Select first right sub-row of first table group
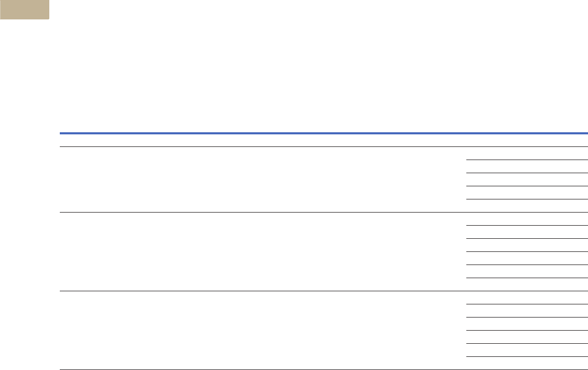Viewport: 588px width, 370px height. 527,153
